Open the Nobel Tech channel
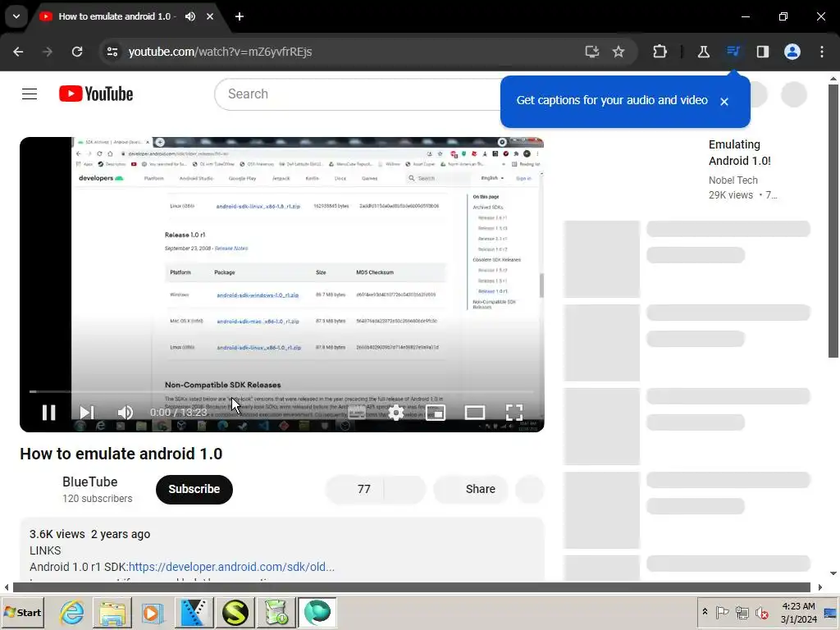Screen dimensions: 840x630 pos(733,180)
